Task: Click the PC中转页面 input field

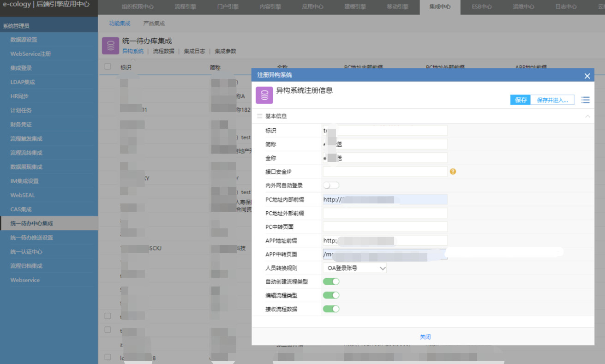Action: [385, 227]
